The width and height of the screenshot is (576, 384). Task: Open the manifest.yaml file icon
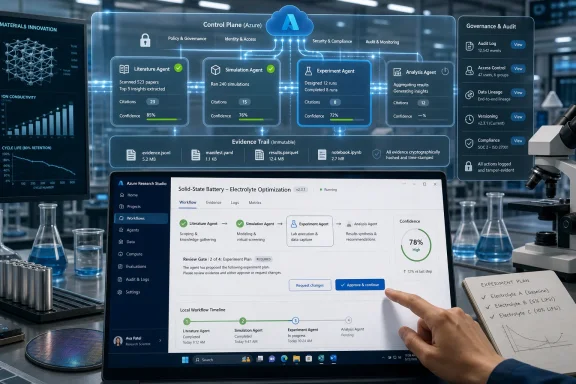point(195,155)
